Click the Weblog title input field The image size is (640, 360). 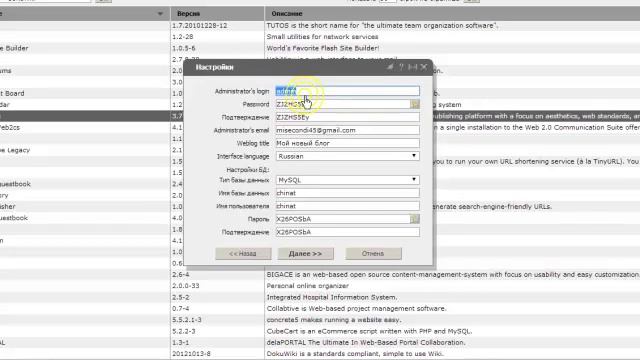coord(347,143)
